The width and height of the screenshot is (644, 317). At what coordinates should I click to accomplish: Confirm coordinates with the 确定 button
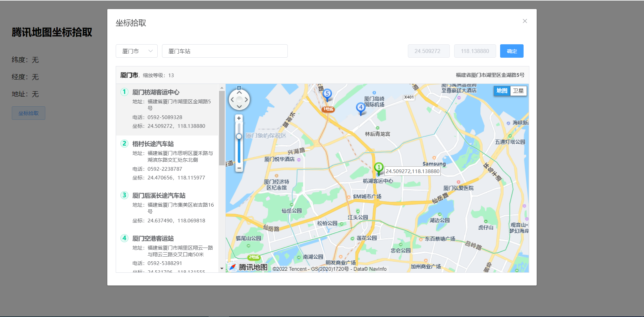(x=512, y=51)
